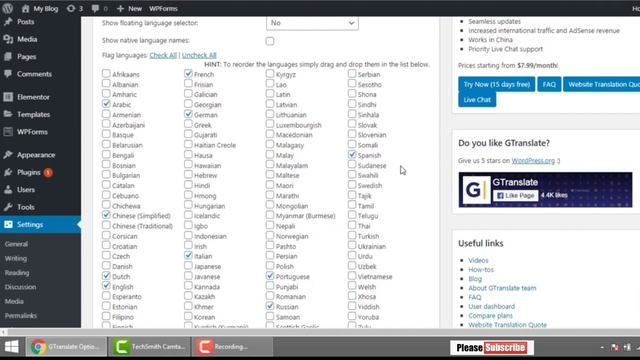
Task: Click the Templates folder icon in sidebar
Action: click(x=8, y=114)
